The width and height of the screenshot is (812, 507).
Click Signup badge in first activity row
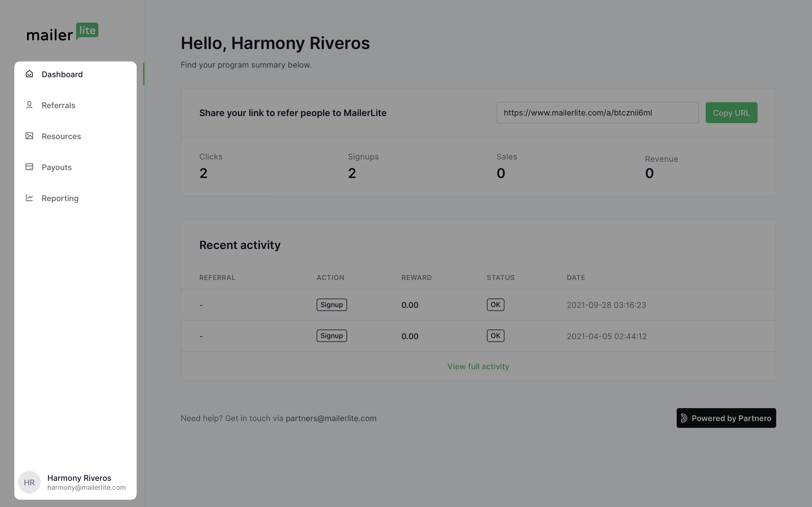[332, 305]
